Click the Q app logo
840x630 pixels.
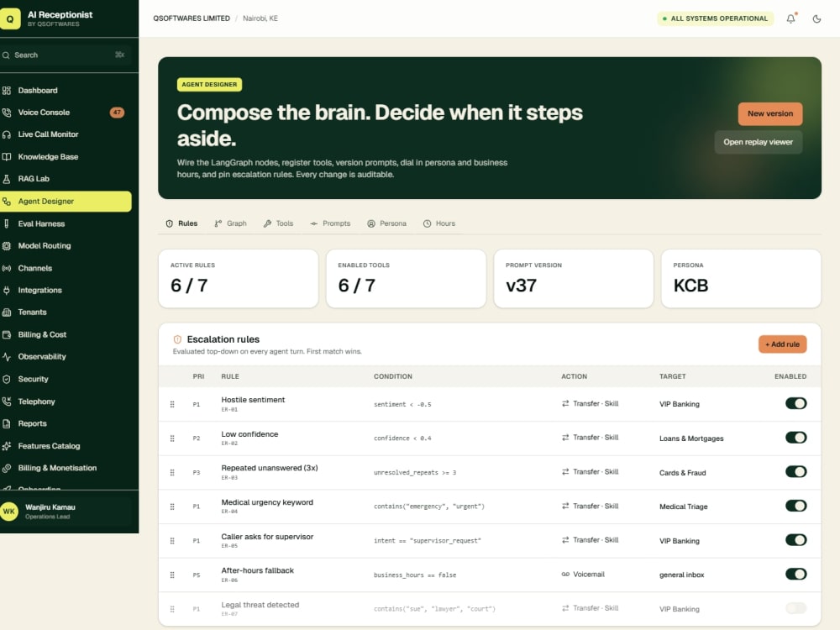10,18
